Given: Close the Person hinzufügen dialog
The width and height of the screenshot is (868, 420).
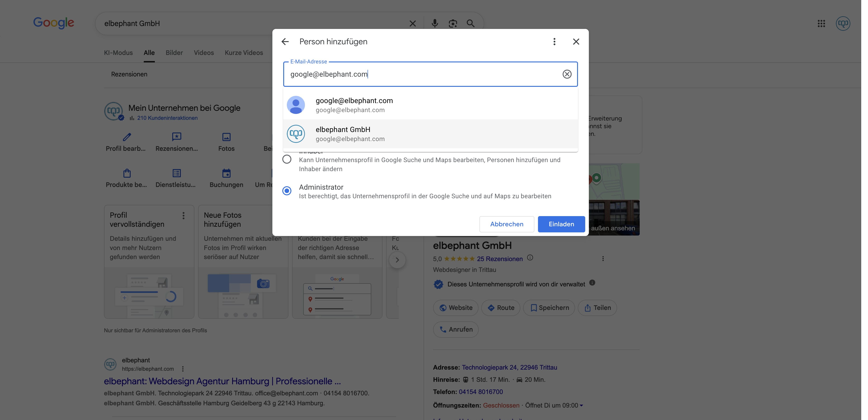Looking at the screenshot, I should click(x=576, y=41).
